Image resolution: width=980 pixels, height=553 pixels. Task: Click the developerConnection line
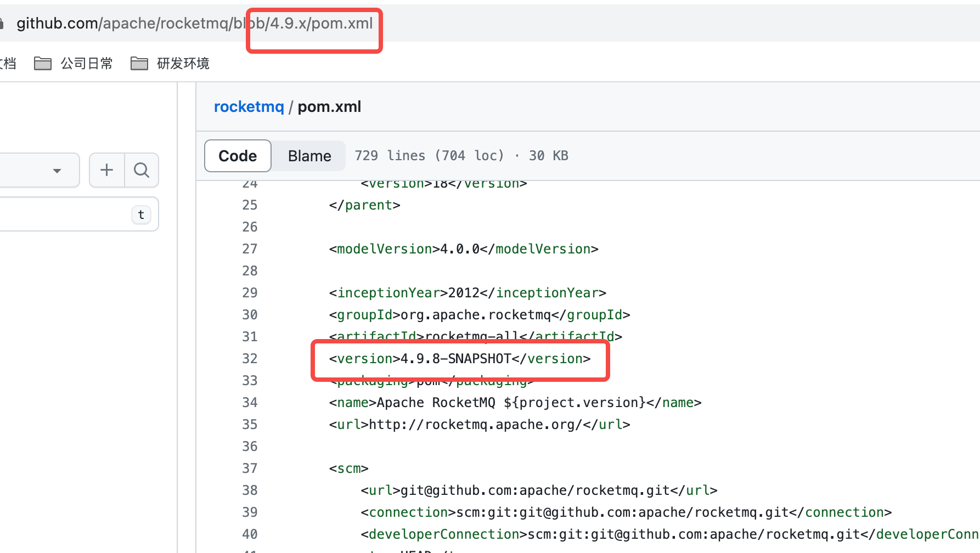(x=670, y=534)
